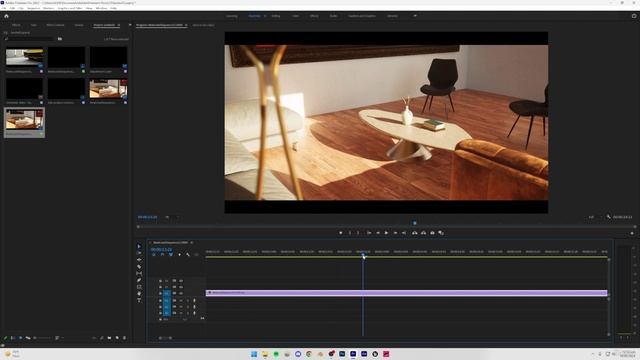Select the Hand tool

pyautogui.click(x=139, y=293)
